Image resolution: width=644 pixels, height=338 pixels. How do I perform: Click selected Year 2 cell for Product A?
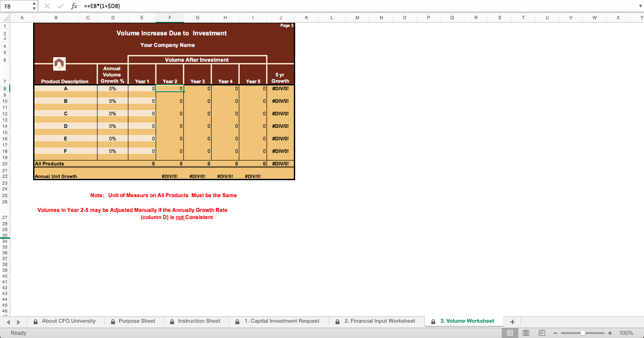coord(169,89)
